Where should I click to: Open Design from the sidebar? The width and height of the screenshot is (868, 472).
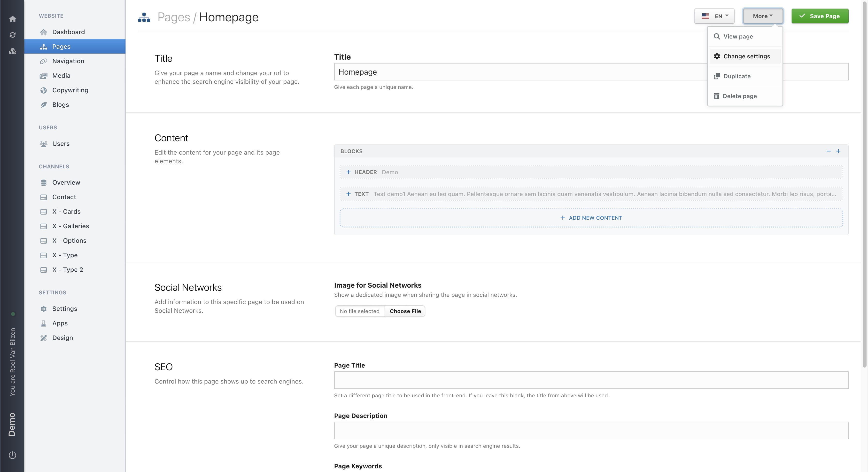62,338
